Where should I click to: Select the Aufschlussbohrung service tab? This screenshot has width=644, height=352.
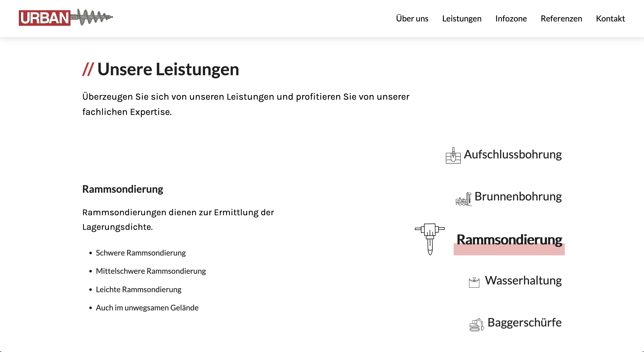point(513,155)
